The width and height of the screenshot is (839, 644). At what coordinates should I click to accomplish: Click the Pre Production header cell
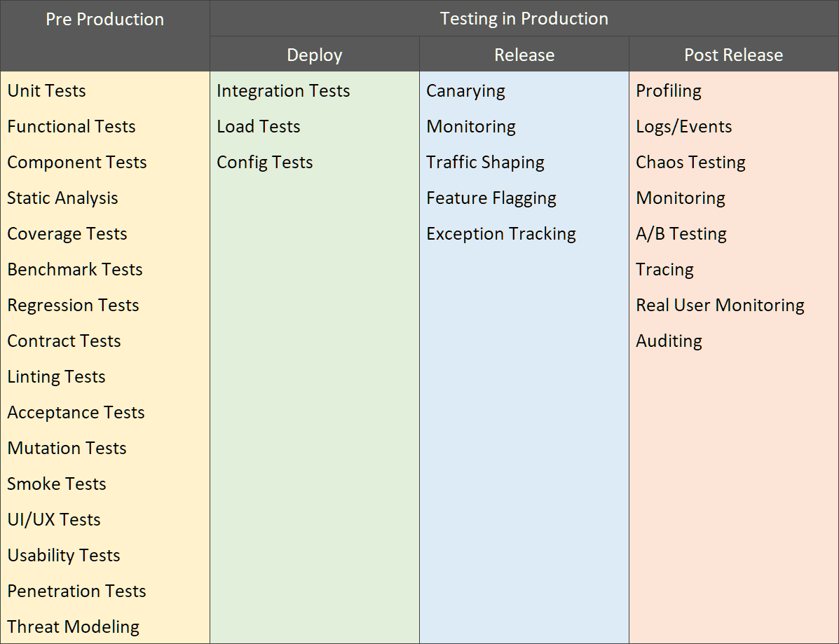104,20
